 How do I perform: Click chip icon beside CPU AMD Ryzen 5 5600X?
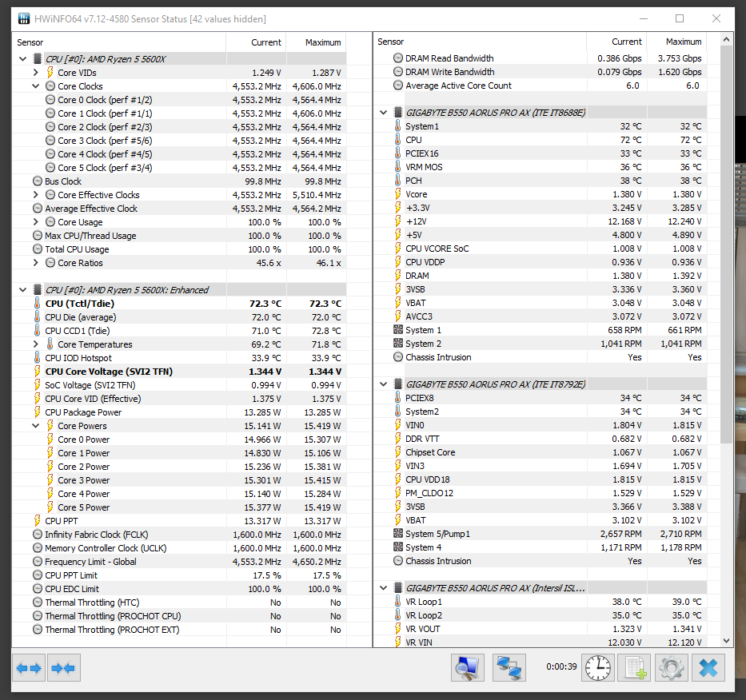click(x=37, y=59)
